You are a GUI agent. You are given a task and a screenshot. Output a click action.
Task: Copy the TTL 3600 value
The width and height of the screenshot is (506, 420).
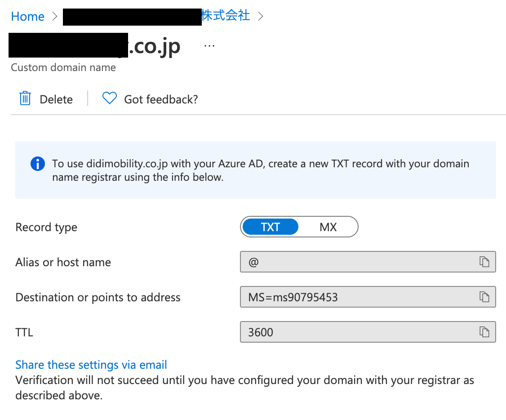(484, 332)
